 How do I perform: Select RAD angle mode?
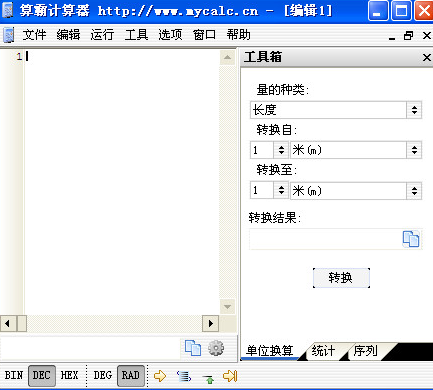point(131,376)
